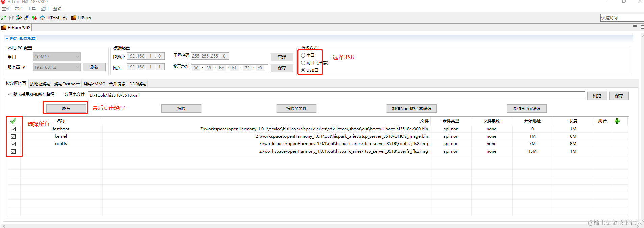Screen dimensions: 644x228
Task: Click the terminal monitor toolbar icon
Action: coord(27,18)
